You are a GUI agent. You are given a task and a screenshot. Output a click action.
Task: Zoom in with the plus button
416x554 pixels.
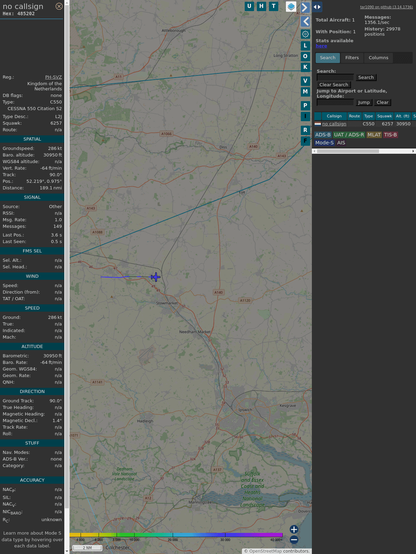click(x=294, y=529)
